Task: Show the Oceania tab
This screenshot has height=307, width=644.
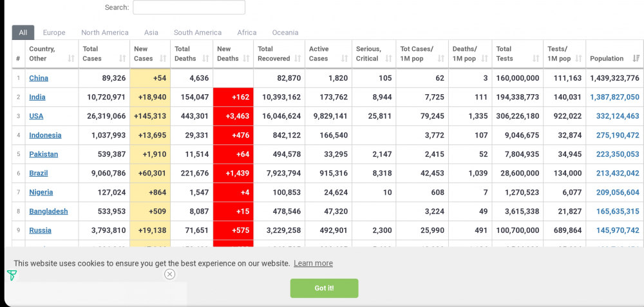Action: pyautogui.click(x=285, y=33)
